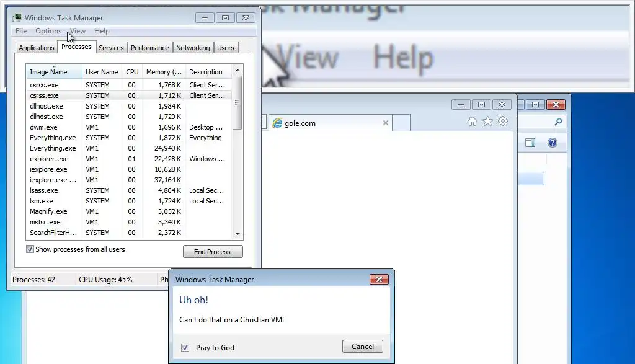The image size is (635, 364).
Task: Close the Uh oh! dialog with the red X
Action: tap(379, 280)
